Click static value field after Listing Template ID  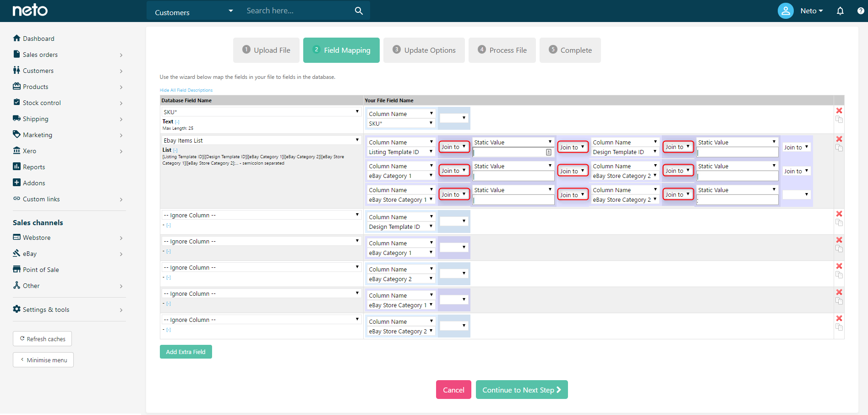click(x=513, y=152)
